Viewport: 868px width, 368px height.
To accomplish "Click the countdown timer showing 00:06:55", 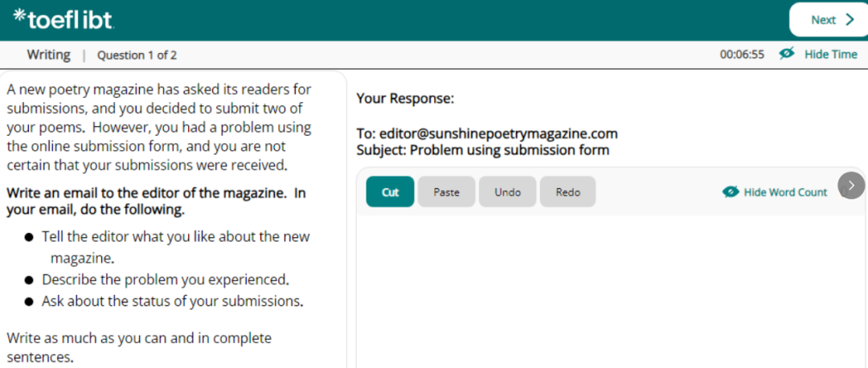I will pos(742,54).
